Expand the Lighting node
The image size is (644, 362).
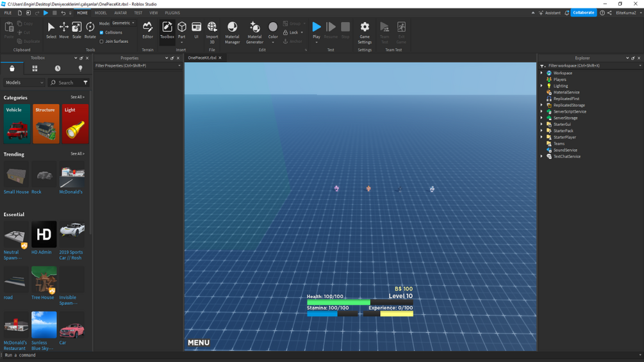[x=541, y=86]
